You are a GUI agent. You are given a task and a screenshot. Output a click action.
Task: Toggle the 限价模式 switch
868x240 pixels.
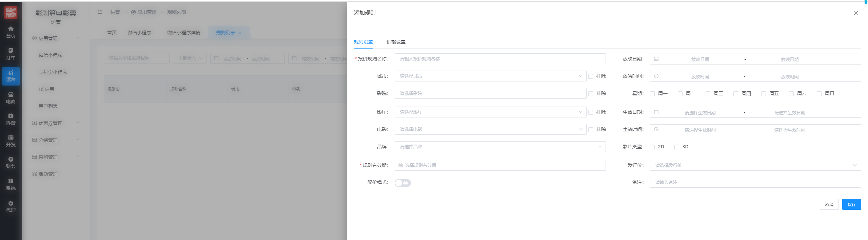click(x=403, y=183)
